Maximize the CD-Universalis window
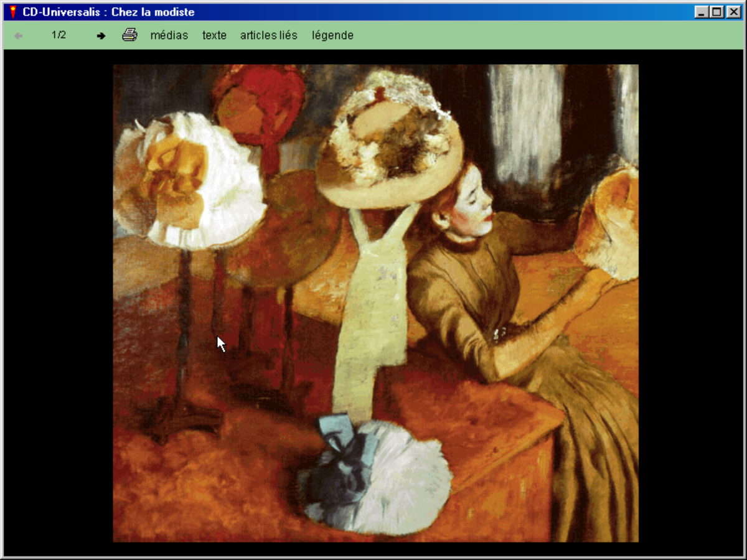 point(716,12)
